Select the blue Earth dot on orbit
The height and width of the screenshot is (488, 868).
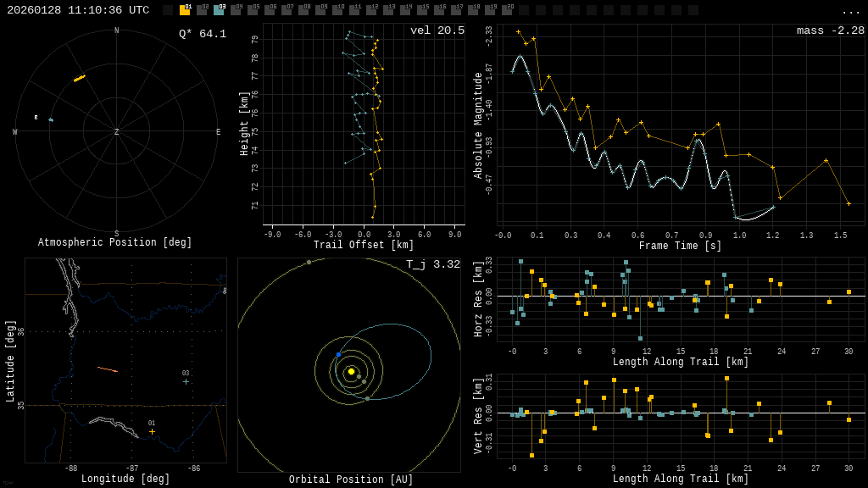pos(338,355)
